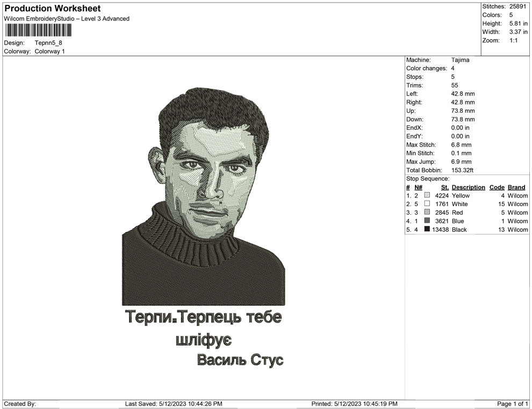This screenshot has width=532, height=409.
Task: Click the embroidered name 'Василь Стус'
Action: pyautogui.click(x=240, y=360)
